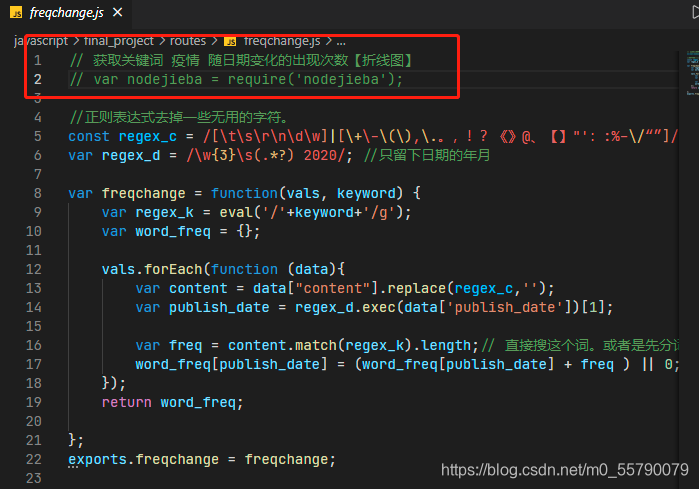Place cursor on regex_c constant name
The width and height of the screenshot is (699, 489).
click(x=148, y=136)
